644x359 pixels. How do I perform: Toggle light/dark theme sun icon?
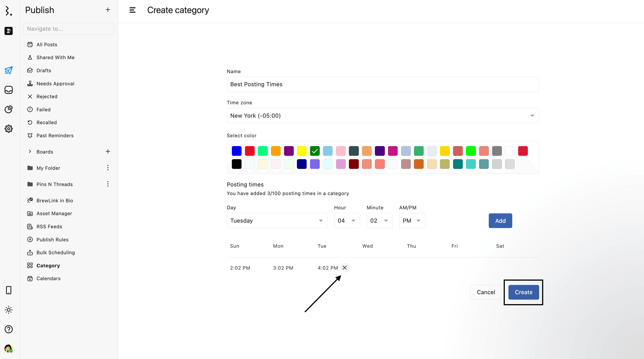click(x=9, y=310)
